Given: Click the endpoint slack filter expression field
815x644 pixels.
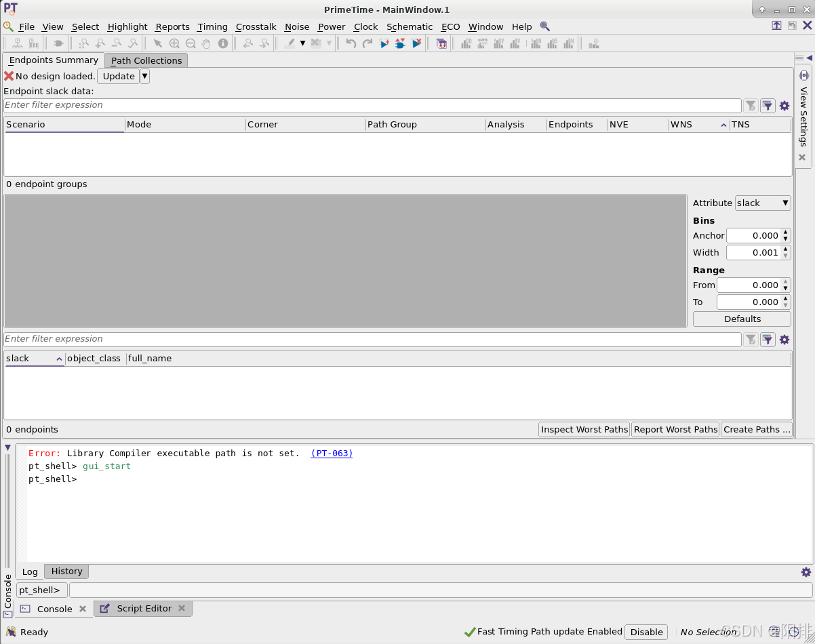Looking at the screenshot, I should point(372,106).
